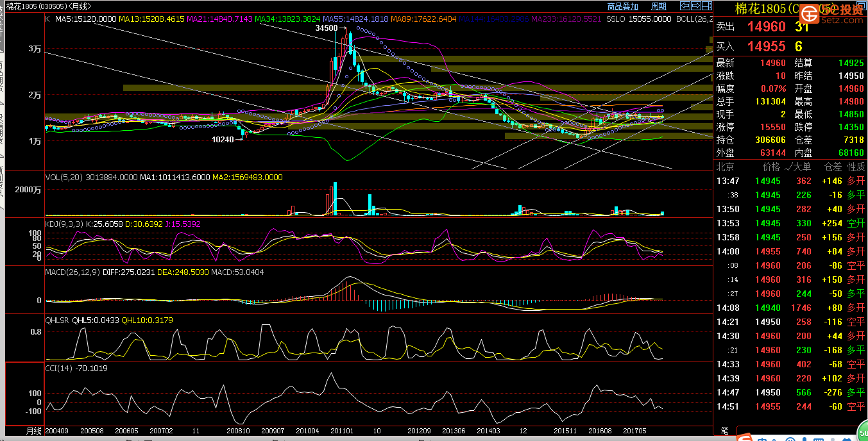Click the Sogou input method S icon
Image resolution: width=868 pixels, height=441 pixels.
coord(745,438)
